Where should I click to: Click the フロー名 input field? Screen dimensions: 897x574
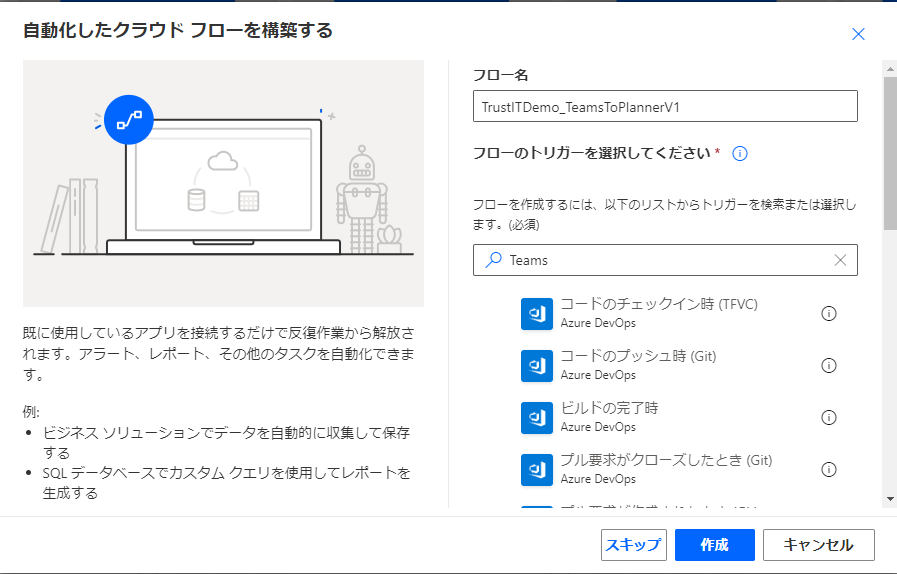pyautogui.click(x=665, y=106)
